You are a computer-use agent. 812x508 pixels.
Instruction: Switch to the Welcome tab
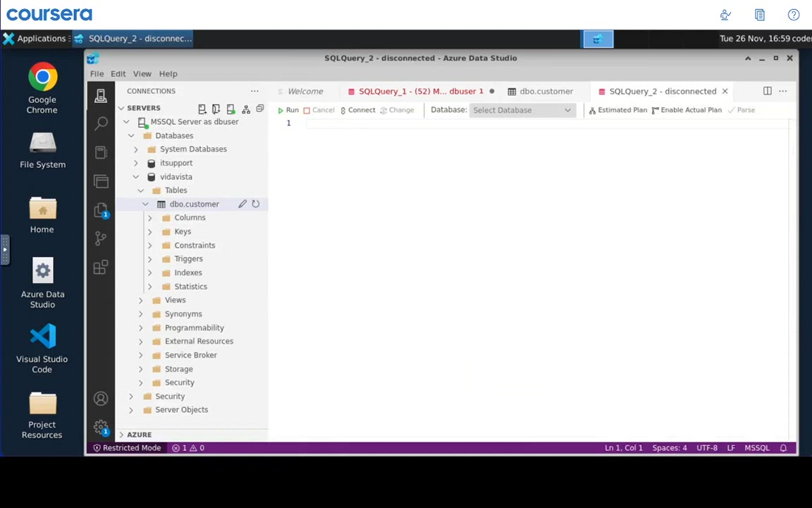pos(305,91)
